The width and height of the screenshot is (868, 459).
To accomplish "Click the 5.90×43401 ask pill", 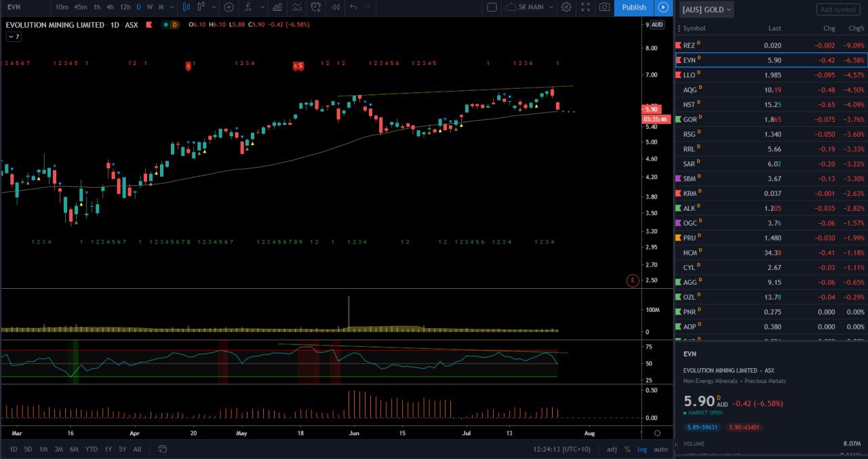I will pos(743,427).
